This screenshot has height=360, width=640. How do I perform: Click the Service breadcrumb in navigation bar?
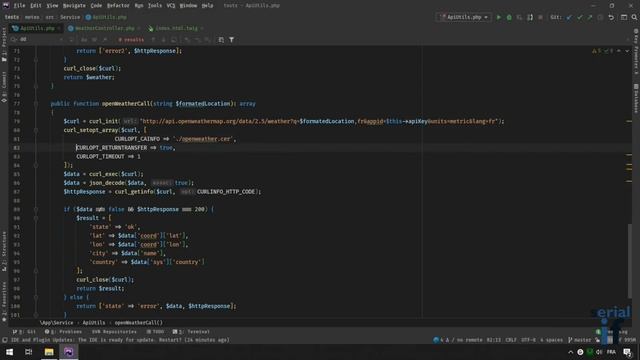(x=70, y=17)
